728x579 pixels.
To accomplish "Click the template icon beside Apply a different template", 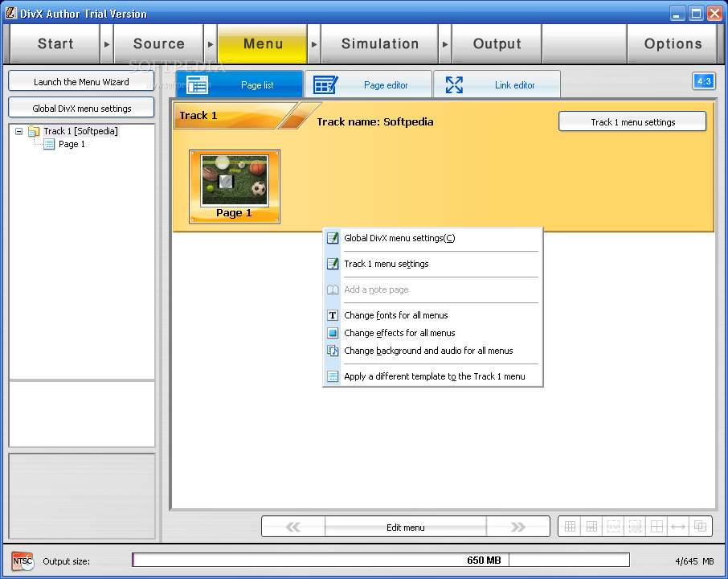I will [333, 376].
